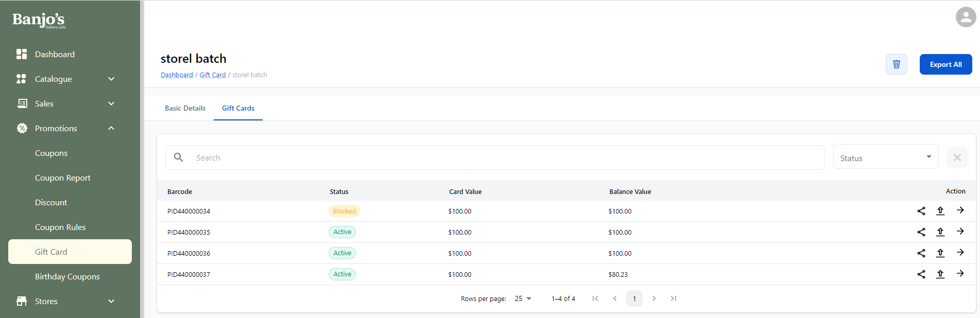The width and height of the screenshot is (980, 318).
Task: Switch to the Basic Details tab
Action: click(185, 108)
